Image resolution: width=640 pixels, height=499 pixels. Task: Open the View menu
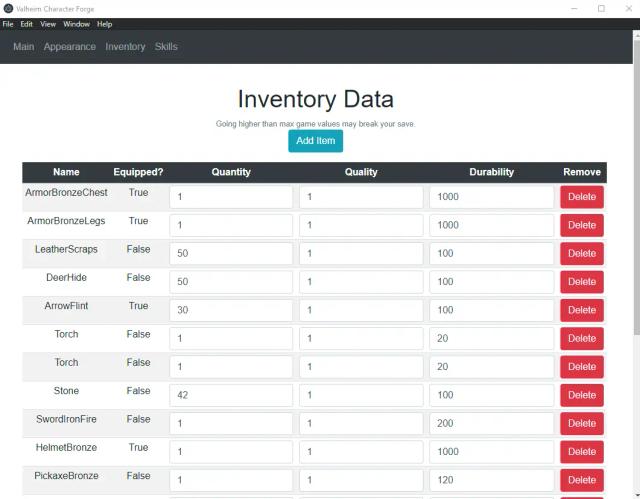click(x=48, y=24)
